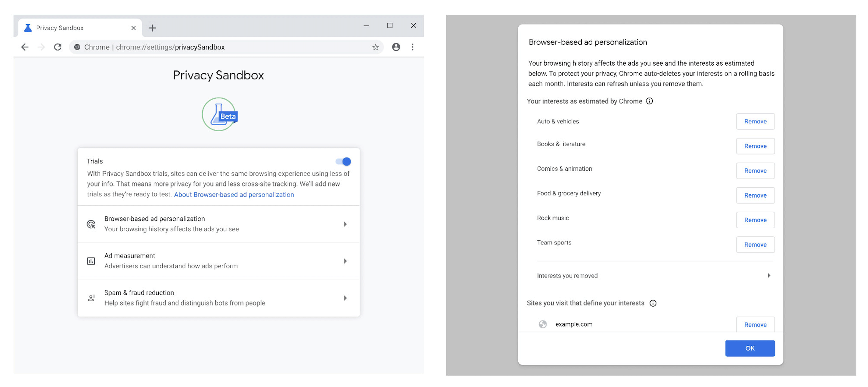Click info icon next to Sites you visit

pos(653,303)
